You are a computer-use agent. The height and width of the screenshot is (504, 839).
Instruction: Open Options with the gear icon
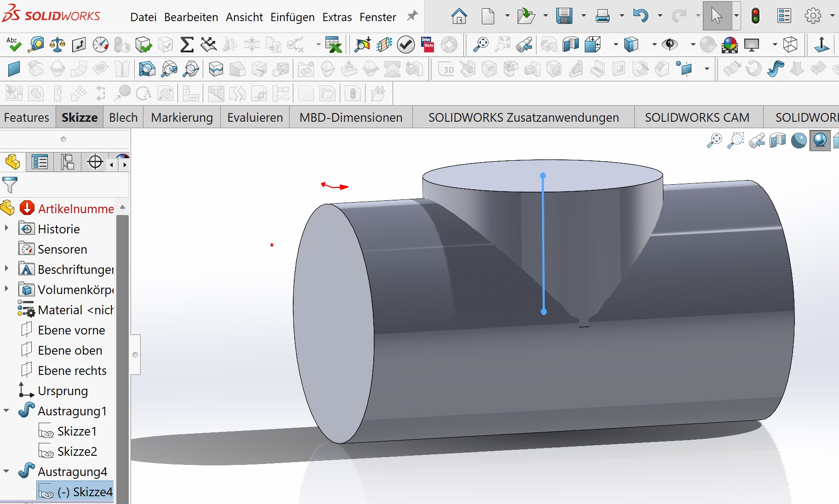(813, 16)
